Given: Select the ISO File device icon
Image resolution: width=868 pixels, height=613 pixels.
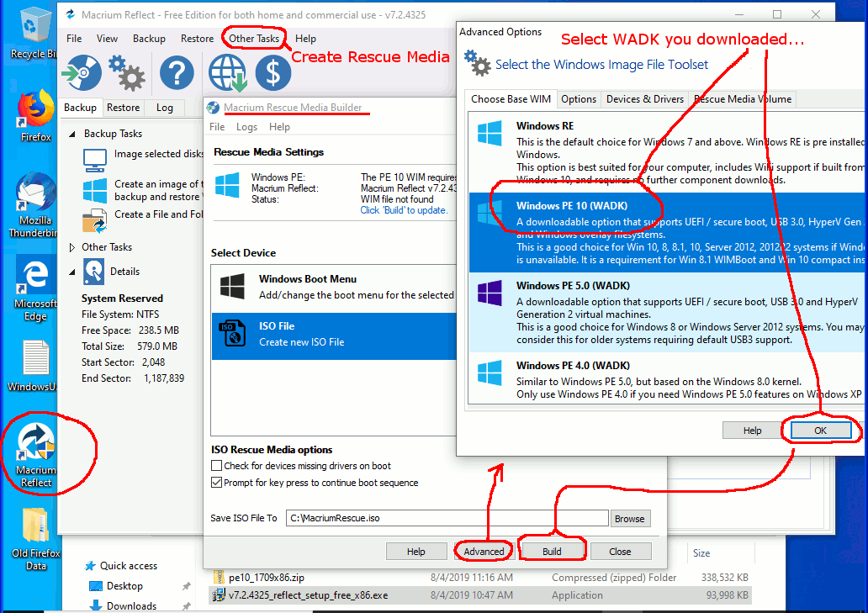Looking at the screenshot, I should click(x=232, y=334).
